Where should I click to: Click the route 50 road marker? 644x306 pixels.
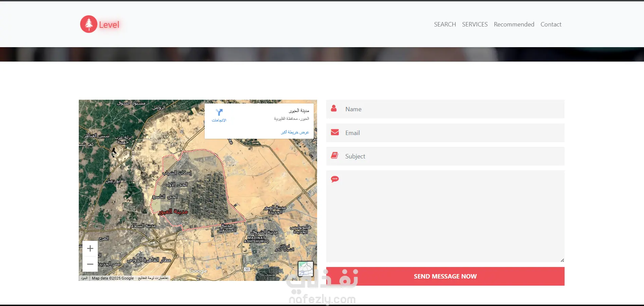247,269
